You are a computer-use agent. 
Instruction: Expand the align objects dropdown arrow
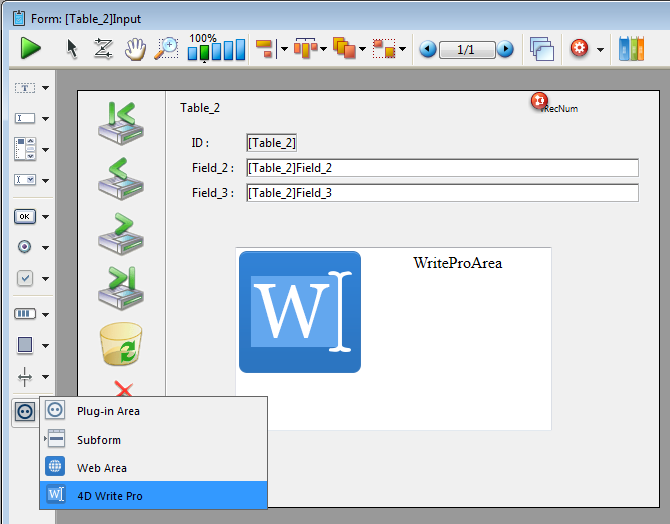point(284,49)
